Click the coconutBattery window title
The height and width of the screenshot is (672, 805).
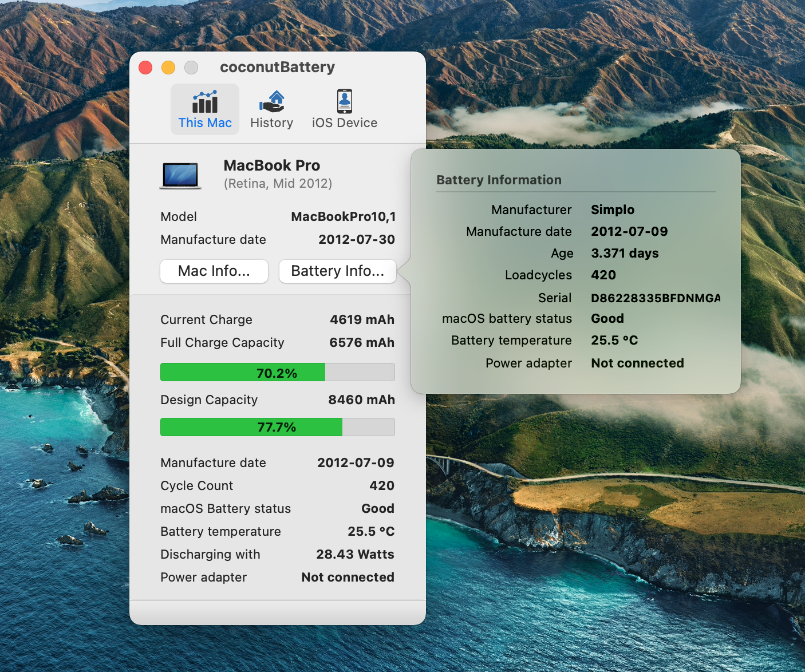click(277, 68)
